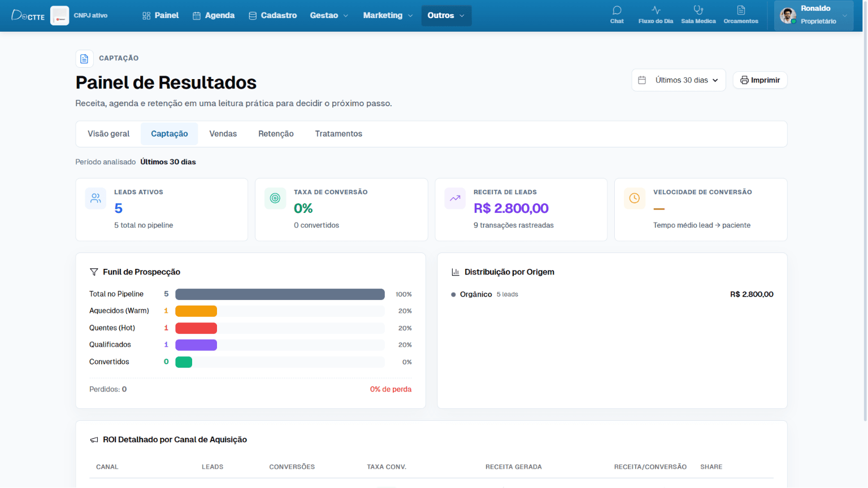
Task: Click the green Convertidos bar
Action: pos(184,362)
